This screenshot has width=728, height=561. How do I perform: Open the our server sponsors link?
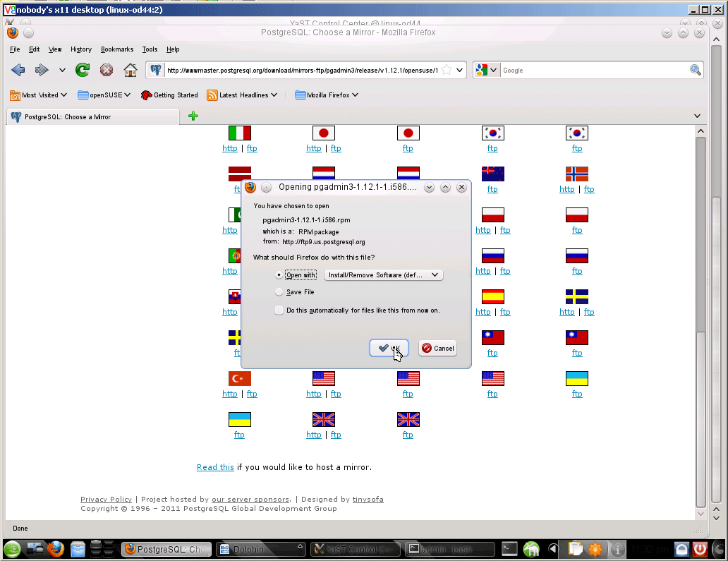tap(250, 499)
